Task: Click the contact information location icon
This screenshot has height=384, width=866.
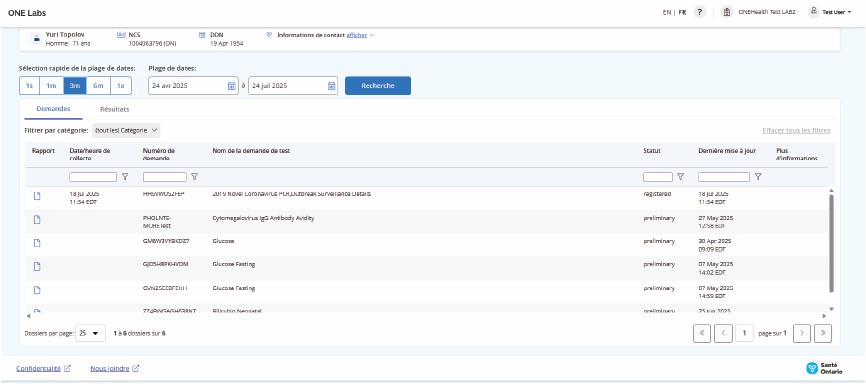Action: (269, 34)
